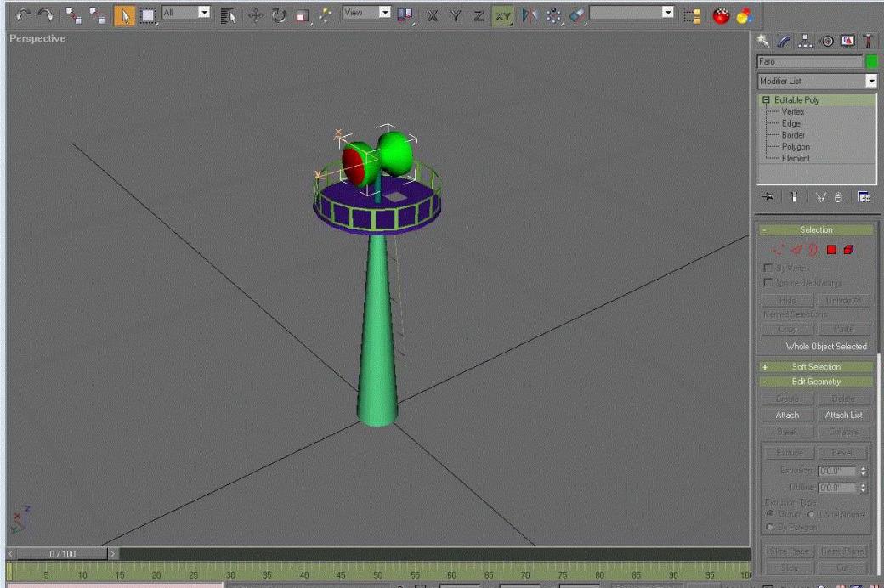Screen dimensions: 884x588
Task: Click the red Vertex selection icon
Action: click(x=779, y=250)
